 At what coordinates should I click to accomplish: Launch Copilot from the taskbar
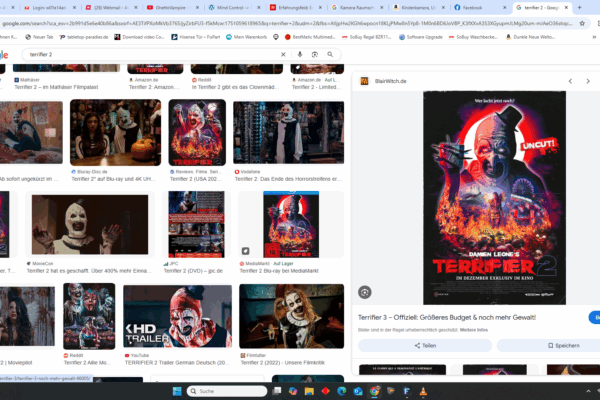(293, 391)
